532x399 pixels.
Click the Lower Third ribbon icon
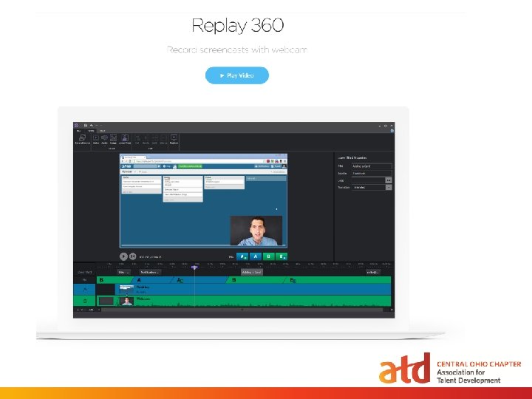(125, 140)
